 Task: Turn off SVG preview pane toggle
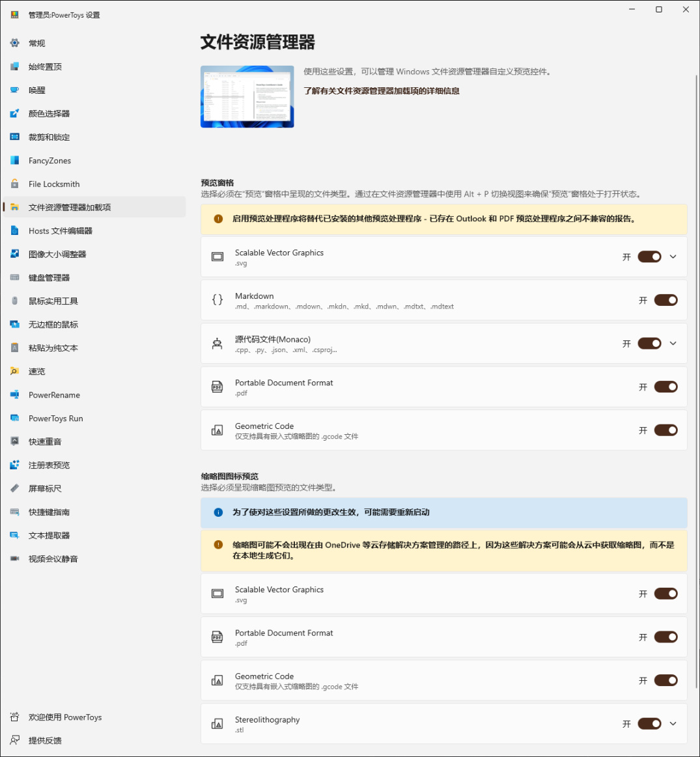[x=649, y=257]
